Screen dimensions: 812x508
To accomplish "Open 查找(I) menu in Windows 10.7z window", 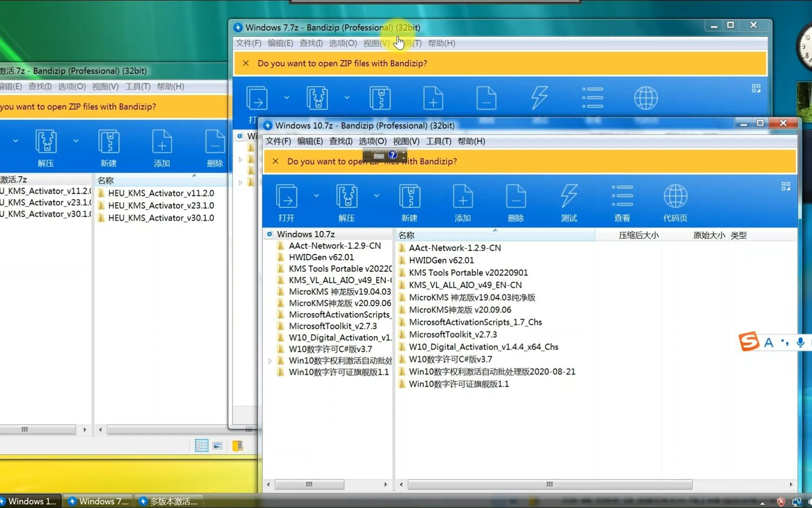I will click(x=341, y=141).
